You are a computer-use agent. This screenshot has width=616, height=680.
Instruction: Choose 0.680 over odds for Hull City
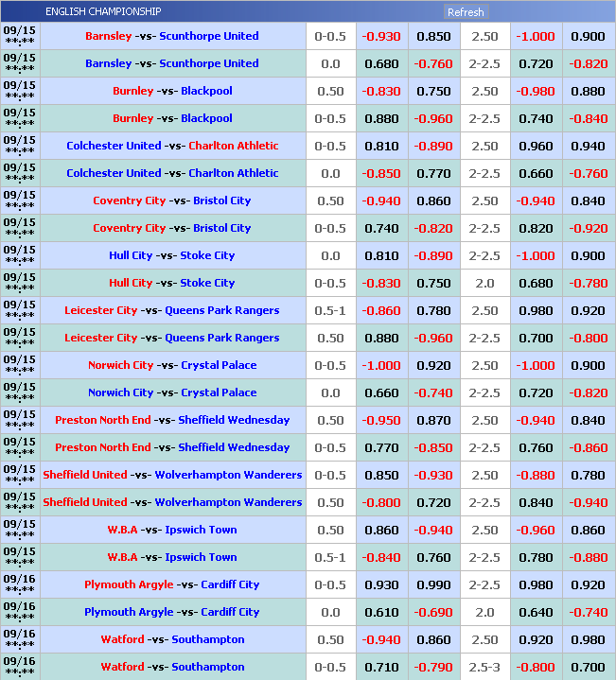pos(536,284)
